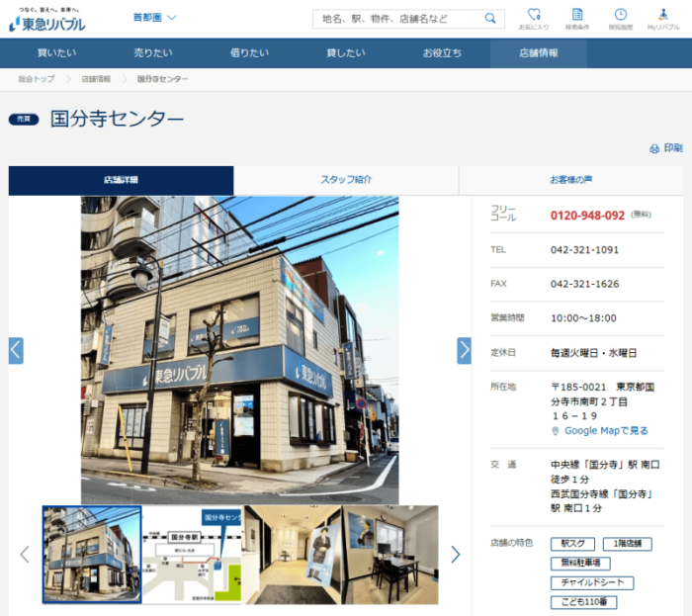Select the meeting room thumbnail

click(x=390, y=555)
